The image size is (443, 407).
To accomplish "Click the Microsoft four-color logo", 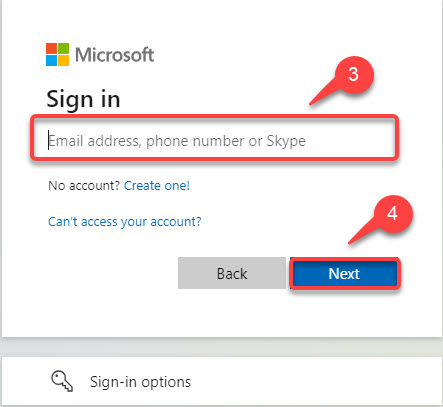I will (x=57, y=54).
